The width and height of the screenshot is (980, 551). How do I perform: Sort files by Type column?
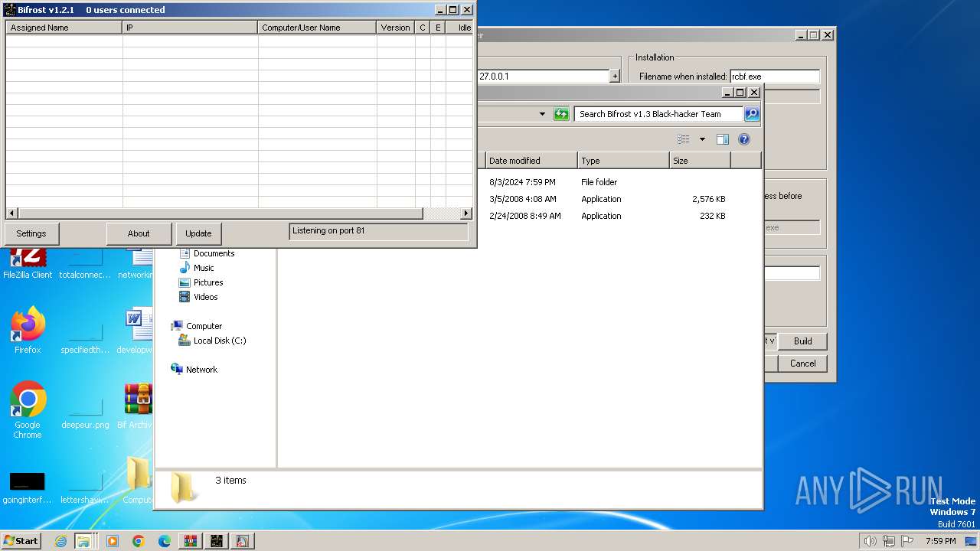coord(623,161)
